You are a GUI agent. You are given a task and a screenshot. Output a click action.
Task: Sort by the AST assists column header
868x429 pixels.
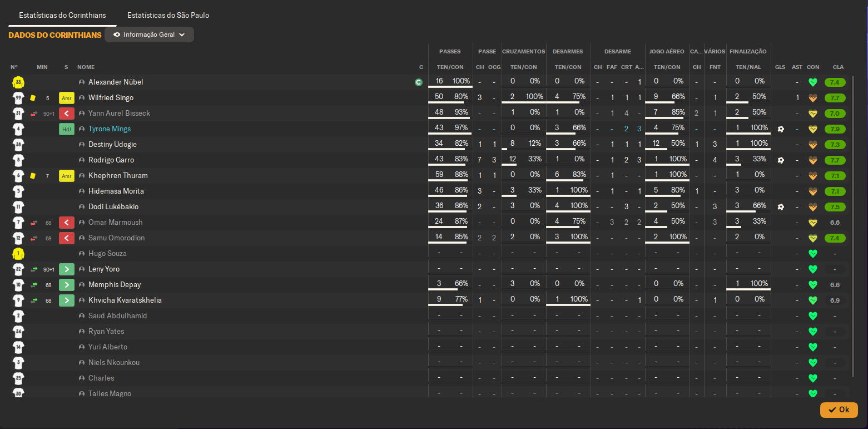[x=797, y=67]
